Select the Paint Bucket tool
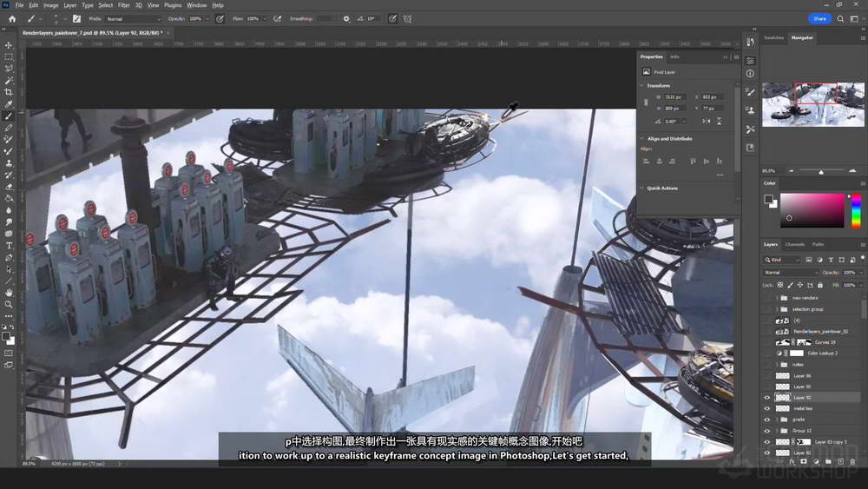 (9, 198)
